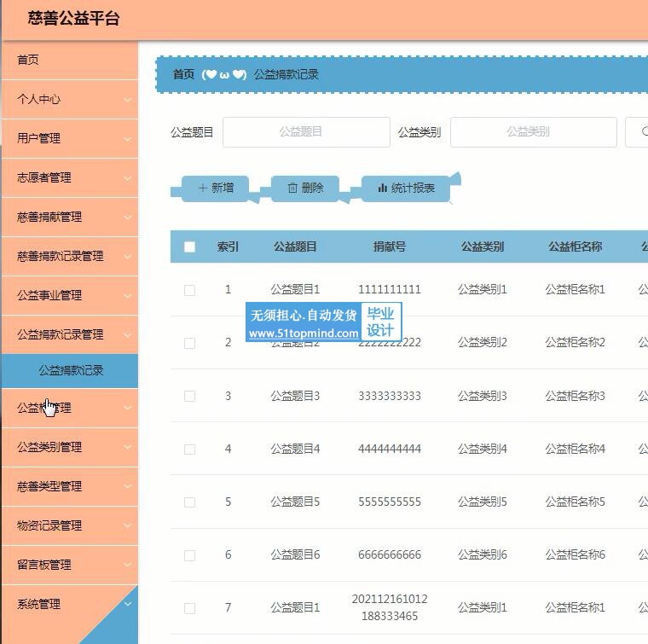Click the 捐献号 column header

tap(389, 247)
